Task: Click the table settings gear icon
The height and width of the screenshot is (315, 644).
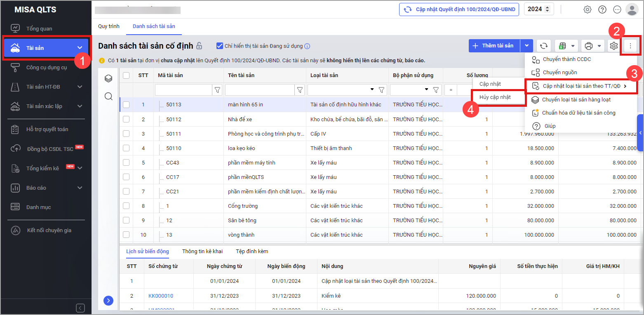Action: [x=613, y=46]
